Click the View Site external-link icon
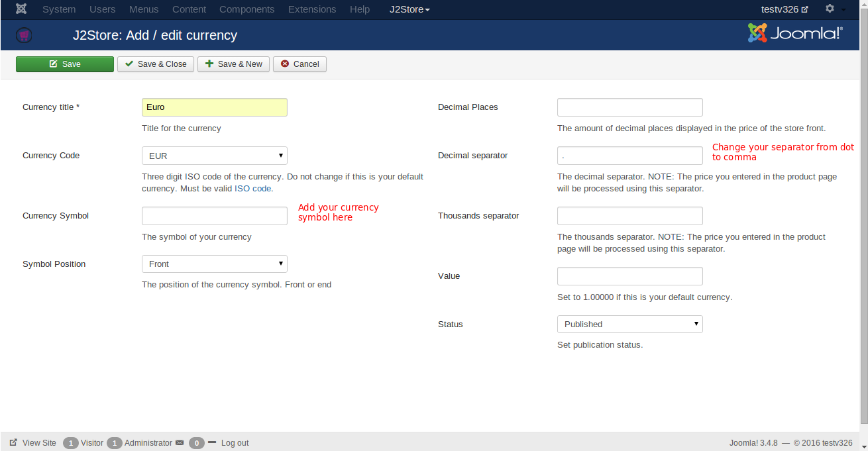 (13, 442)
